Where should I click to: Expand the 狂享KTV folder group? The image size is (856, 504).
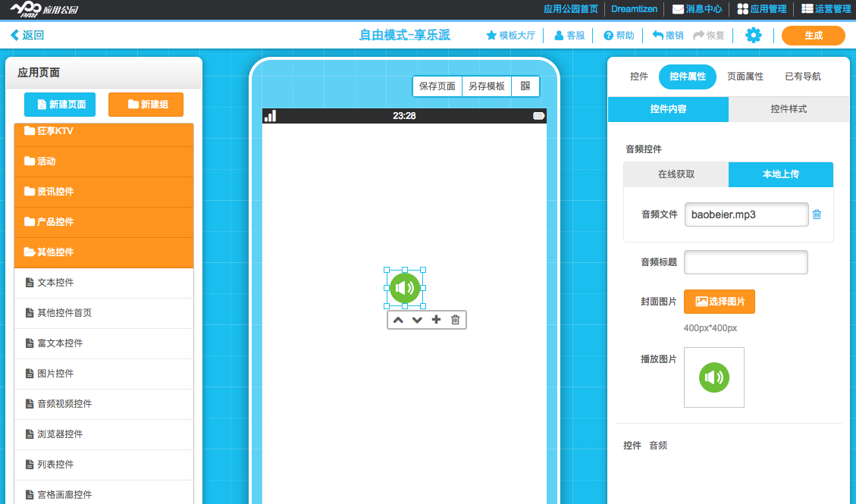click(104, 131)
